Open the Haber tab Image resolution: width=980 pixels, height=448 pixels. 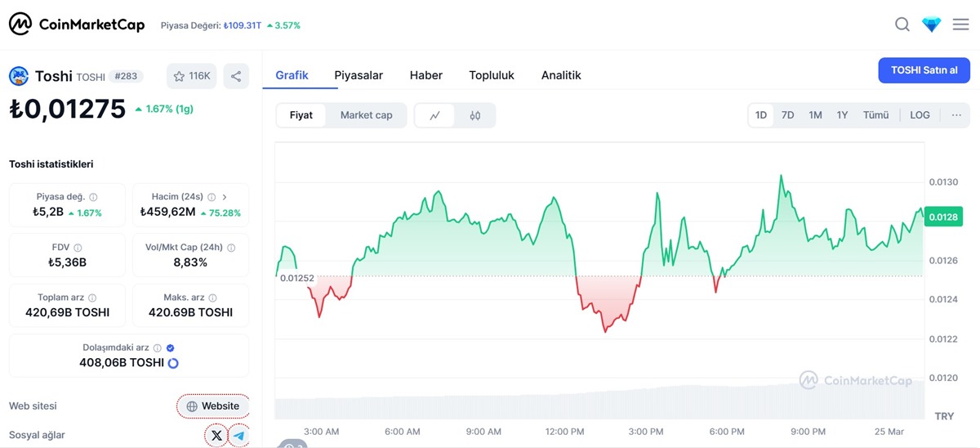pyautogui.click(x=426, y=75)
